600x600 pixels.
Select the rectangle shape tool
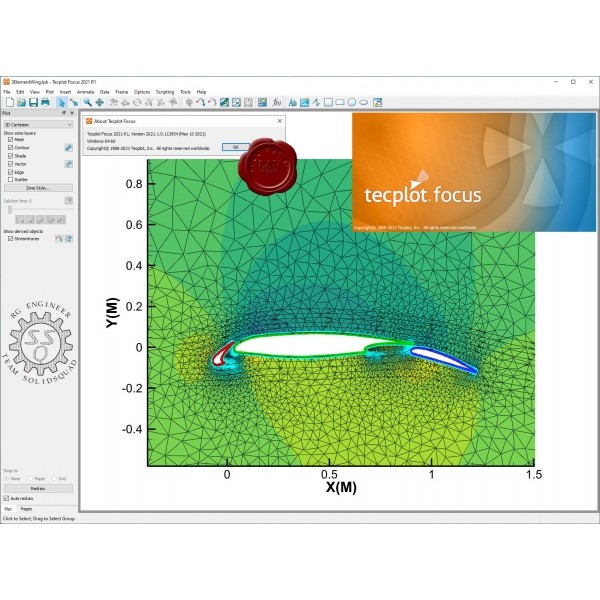pyautogui.click(x=340, y=102)
